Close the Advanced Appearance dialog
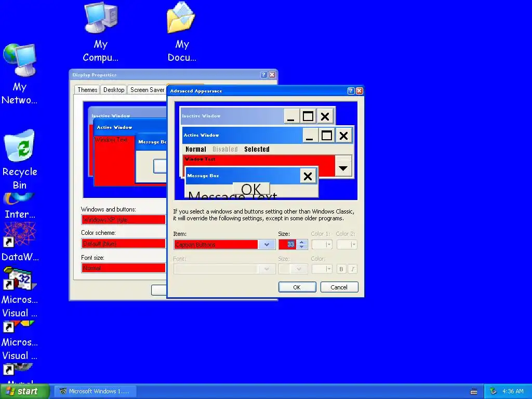This screenshot has height=399, width=532. (360, 90)
